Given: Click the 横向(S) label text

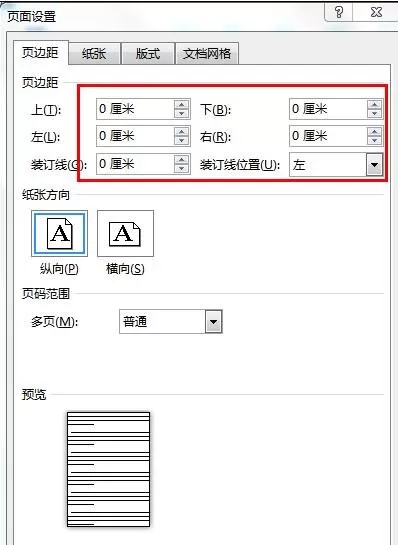Looking at the screenshot, I should (125, 269).
